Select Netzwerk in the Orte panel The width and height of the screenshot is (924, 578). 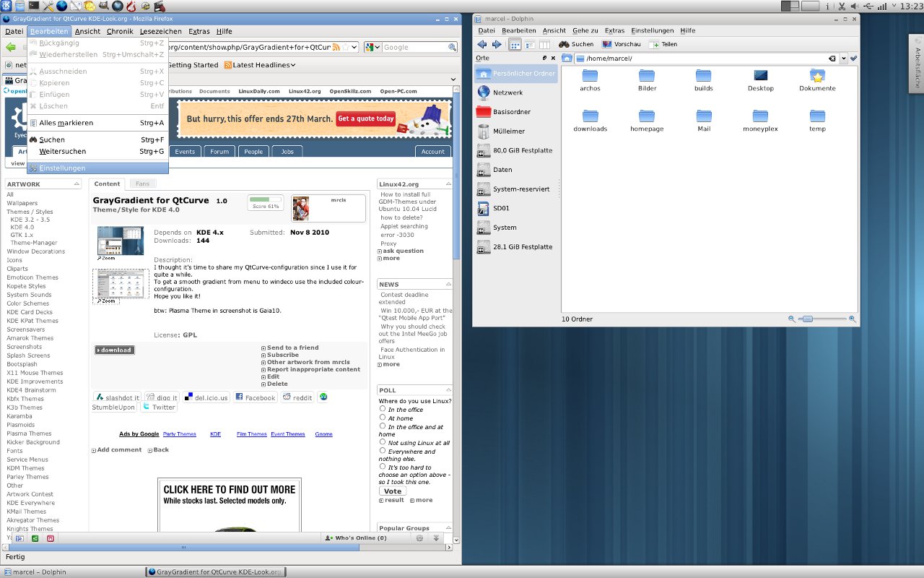pos(516,92)
